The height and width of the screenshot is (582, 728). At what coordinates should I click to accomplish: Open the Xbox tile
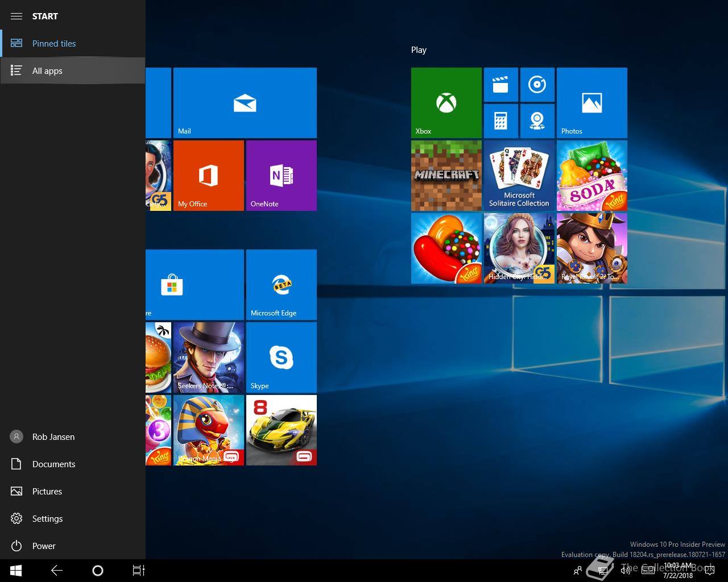(446, 103)
